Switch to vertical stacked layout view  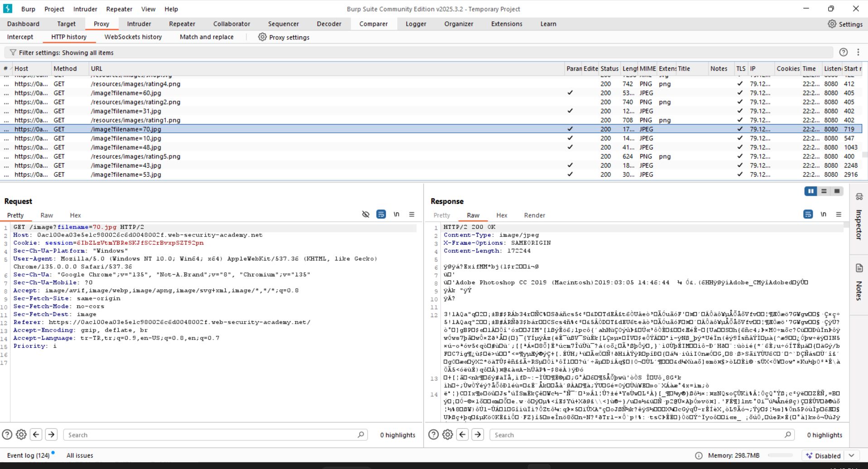point(824,191)
